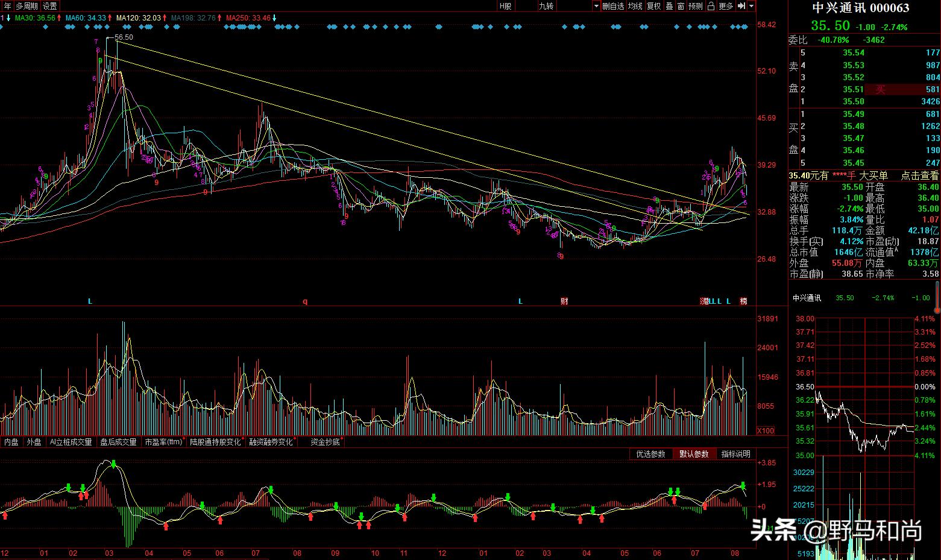The width and height of the screenshot is (941, 560).
Task: Toggle 复权 price adjustment
Action: 653,6
